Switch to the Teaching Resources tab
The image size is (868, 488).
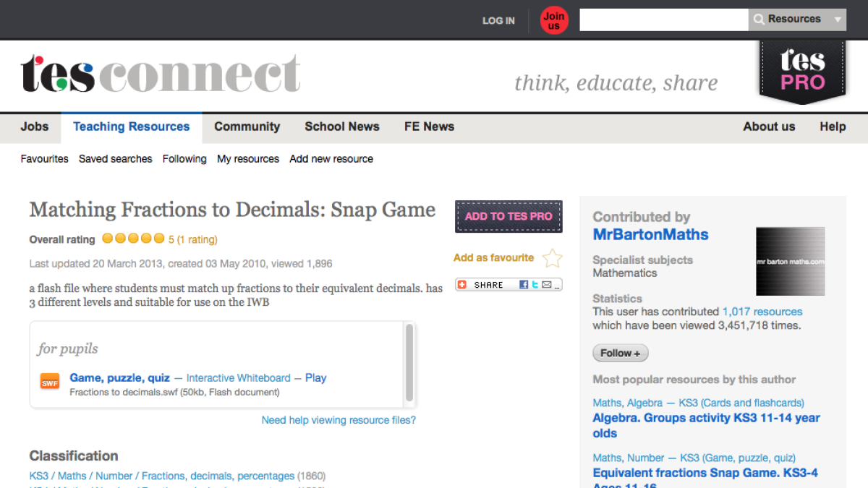(131, 127)
